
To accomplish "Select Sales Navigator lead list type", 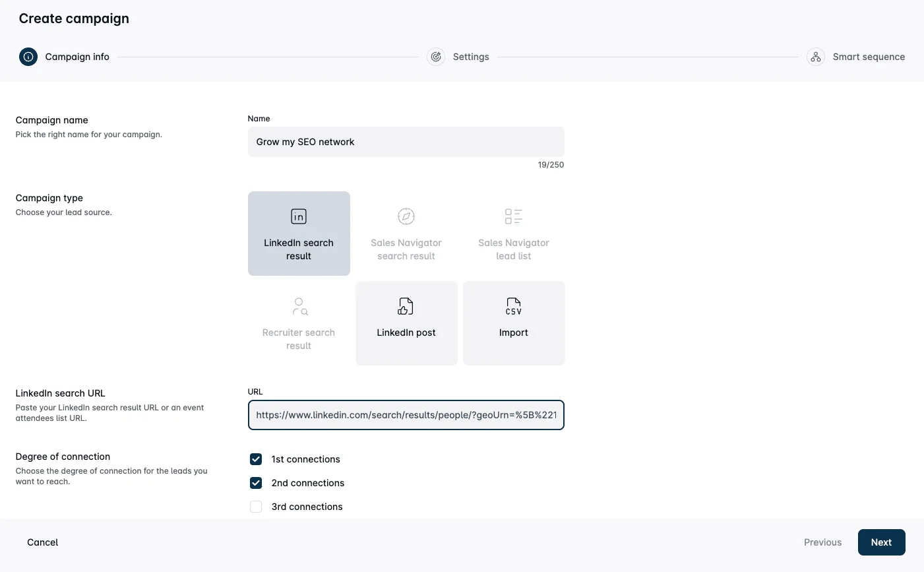I will [x=514, y=234].
